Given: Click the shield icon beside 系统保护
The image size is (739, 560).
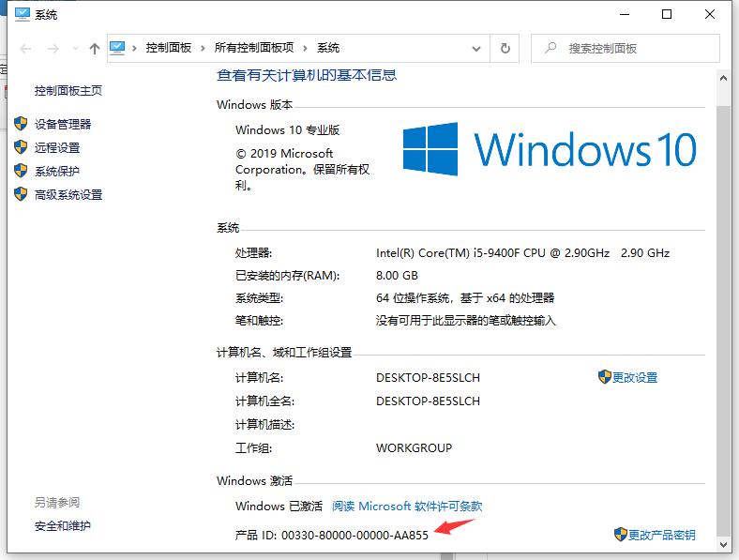Looking at the screenshot, I should (x=21, y=171).
